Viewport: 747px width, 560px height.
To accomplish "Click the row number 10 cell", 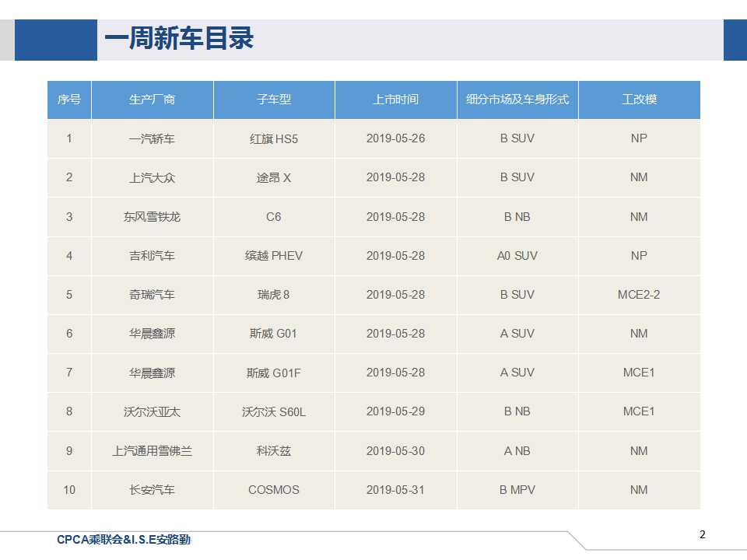I will click(x=69, y=490).
